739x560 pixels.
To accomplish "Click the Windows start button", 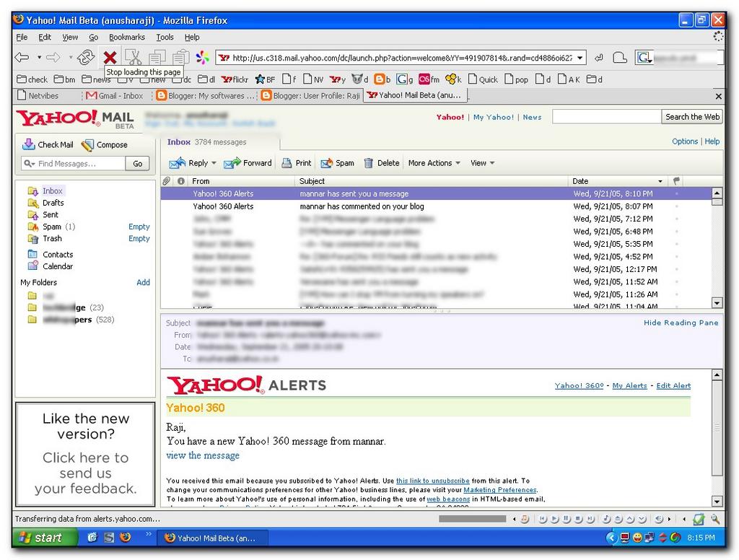I will tap(45, 538).
